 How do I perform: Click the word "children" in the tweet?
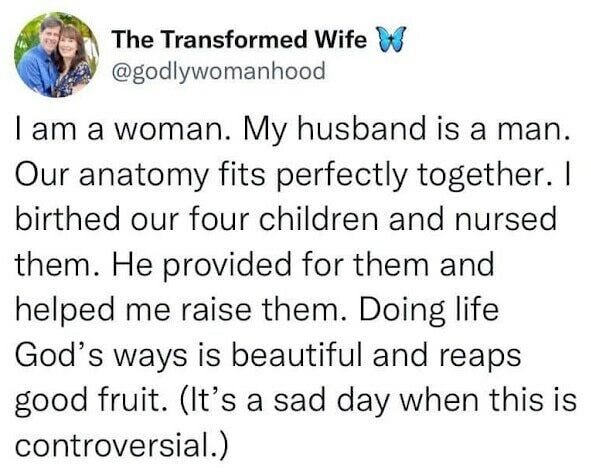click(318, 219)
